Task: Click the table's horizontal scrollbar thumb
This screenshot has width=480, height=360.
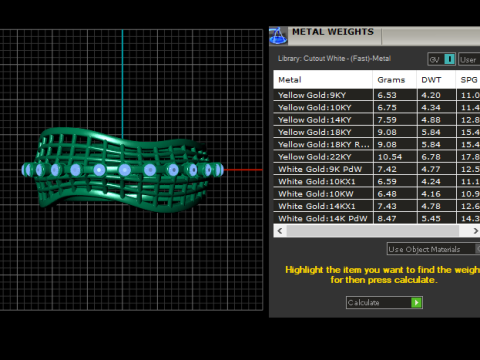Action: coord(373,231)
